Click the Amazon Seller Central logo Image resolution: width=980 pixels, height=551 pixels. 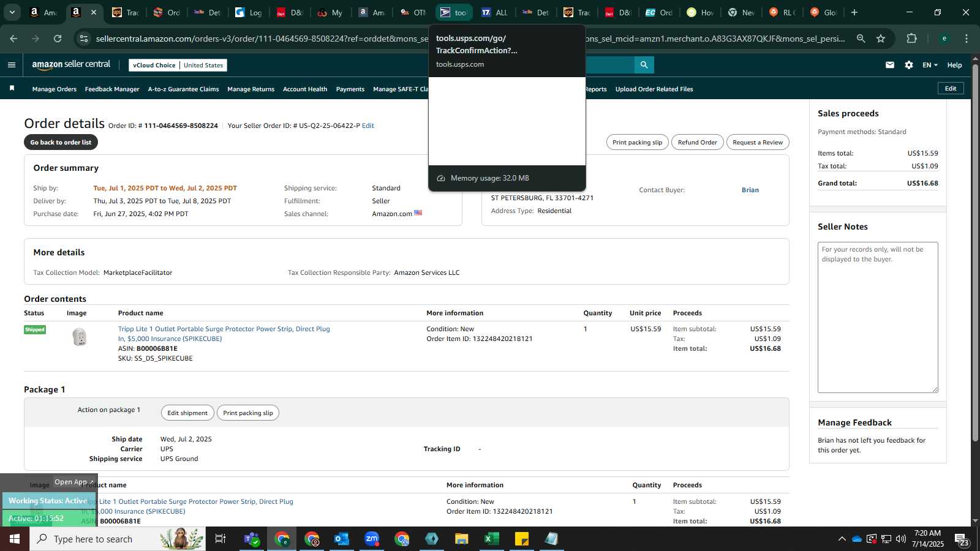click(71, 64)
